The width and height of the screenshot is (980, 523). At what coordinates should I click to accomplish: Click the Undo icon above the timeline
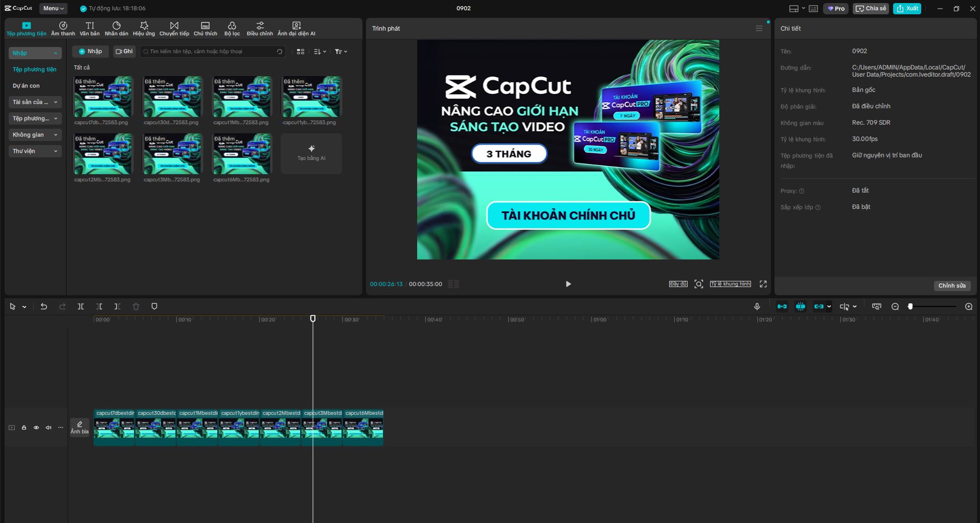tap(44, 306)
